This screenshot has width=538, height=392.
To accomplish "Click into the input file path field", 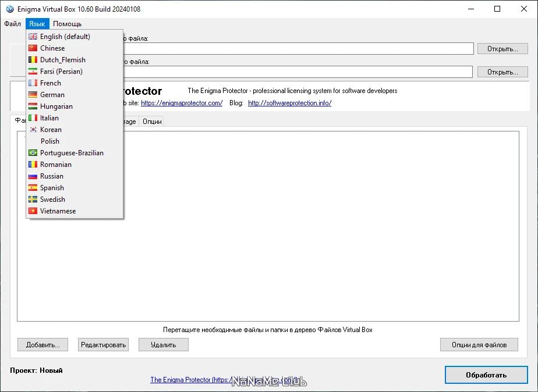I will [x=298, y=49].
